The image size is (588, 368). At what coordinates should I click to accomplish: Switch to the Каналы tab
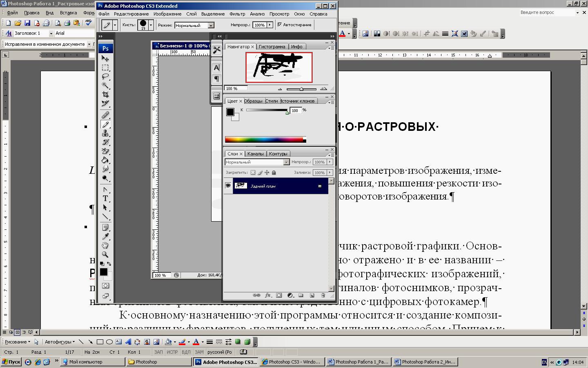(255, 154)
